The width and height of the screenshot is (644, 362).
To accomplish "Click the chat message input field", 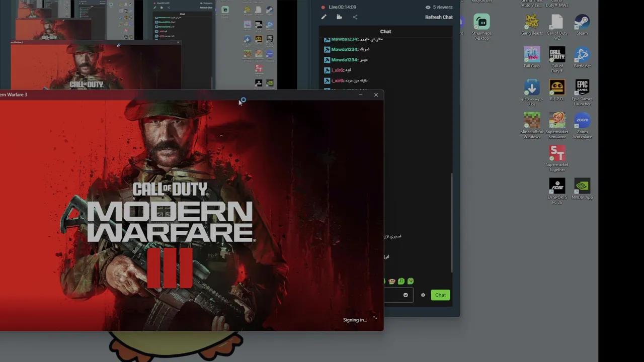I will coord(398,295).
